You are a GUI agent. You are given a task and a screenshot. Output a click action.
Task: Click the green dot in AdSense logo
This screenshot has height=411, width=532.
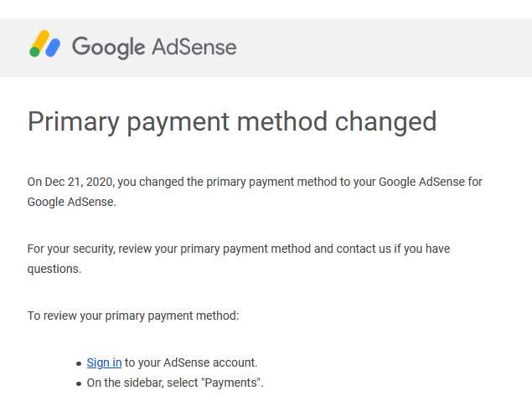click(34, 52)
